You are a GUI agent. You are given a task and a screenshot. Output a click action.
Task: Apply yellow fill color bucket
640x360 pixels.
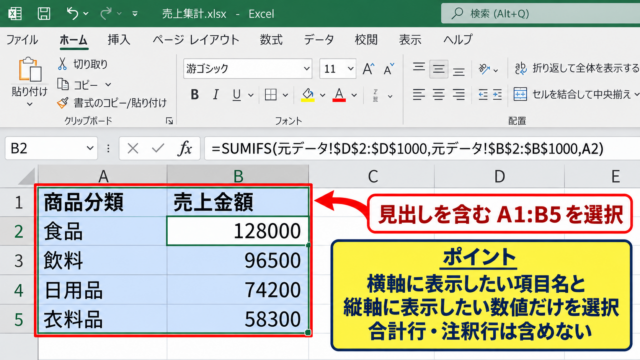pos(308,95)
